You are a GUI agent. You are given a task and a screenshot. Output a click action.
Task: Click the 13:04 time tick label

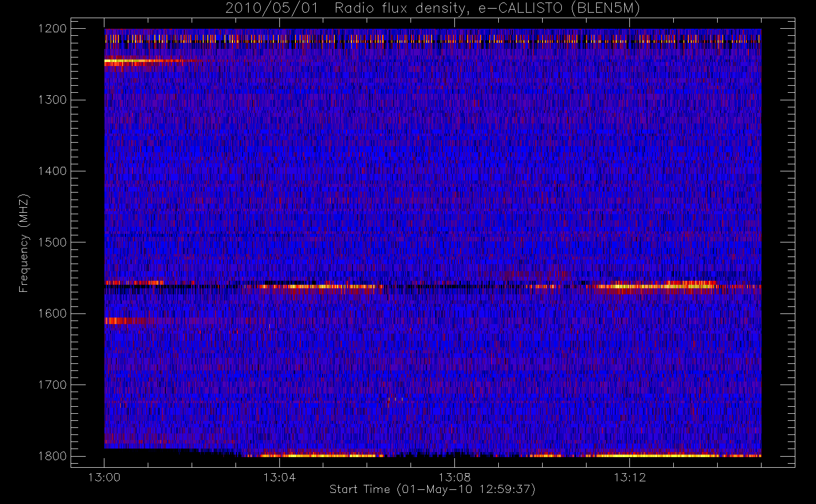click(279, 477)
